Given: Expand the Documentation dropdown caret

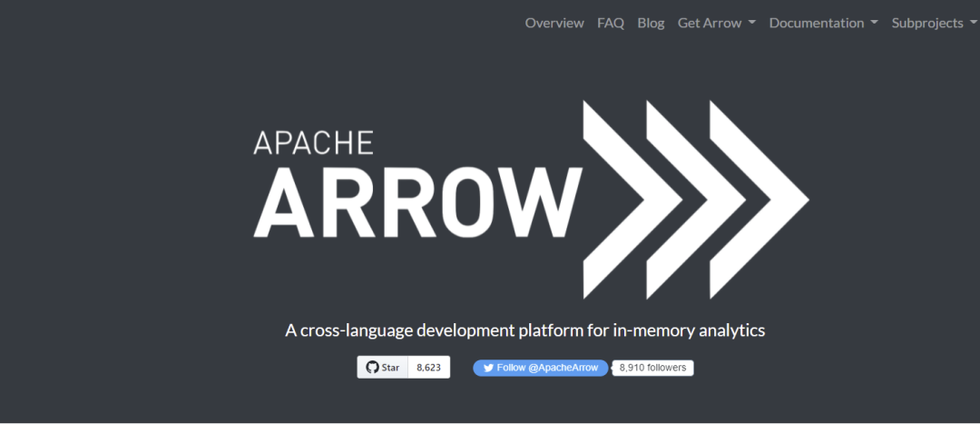Looking at the screenshot, I should (875, 23).
